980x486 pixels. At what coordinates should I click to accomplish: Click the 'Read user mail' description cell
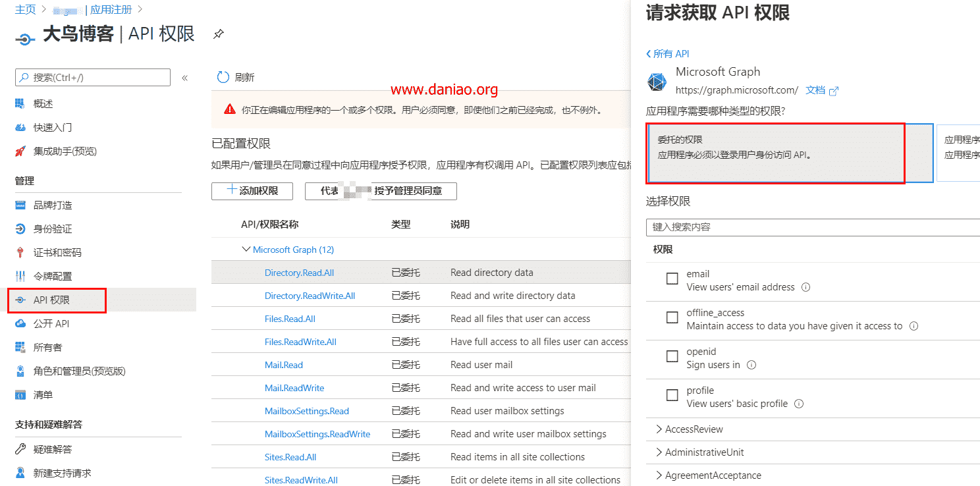(481, 365)
